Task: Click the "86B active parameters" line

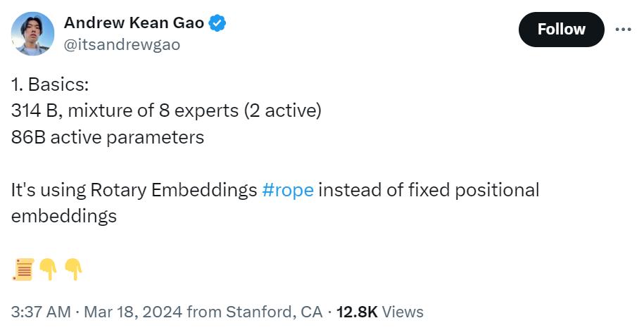Action: point(108,137)
